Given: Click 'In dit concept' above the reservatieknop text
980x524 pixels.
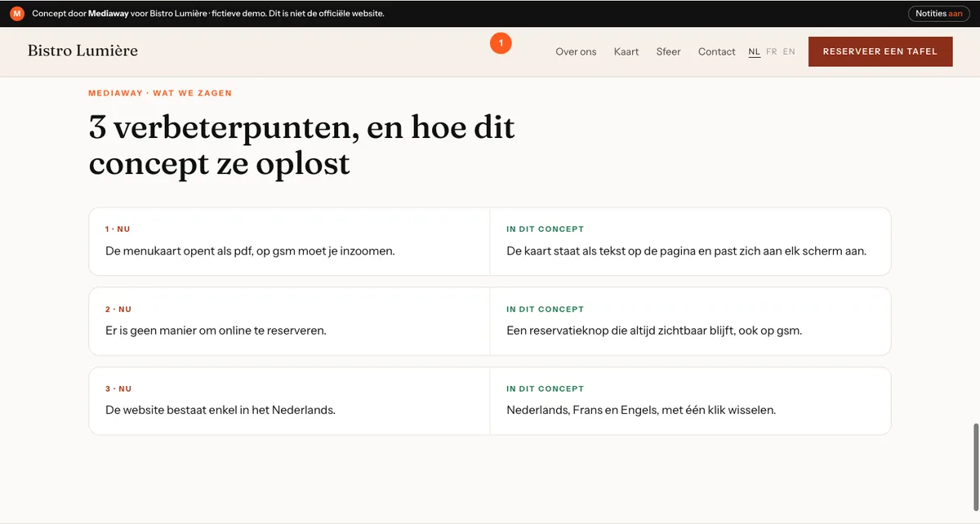Looking at the screenshot, I should tap(546, 309).
